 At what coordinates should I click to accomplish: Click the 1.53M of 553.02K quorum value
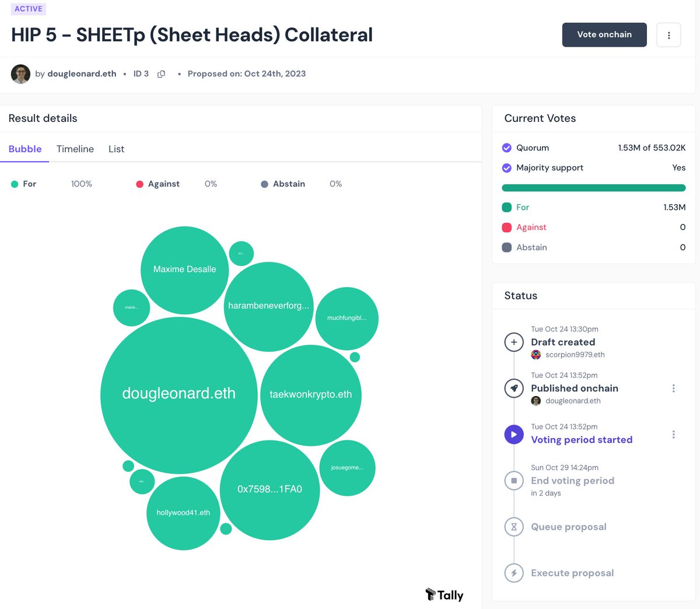[x=652, y=148]
